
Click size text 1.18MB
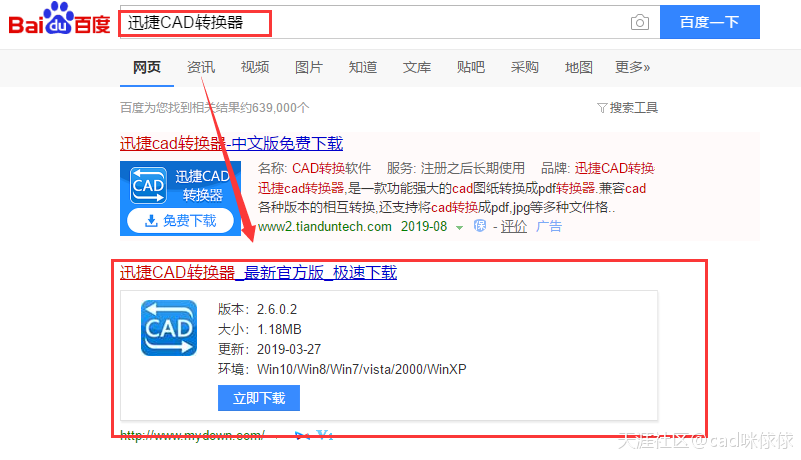(279, 329)
